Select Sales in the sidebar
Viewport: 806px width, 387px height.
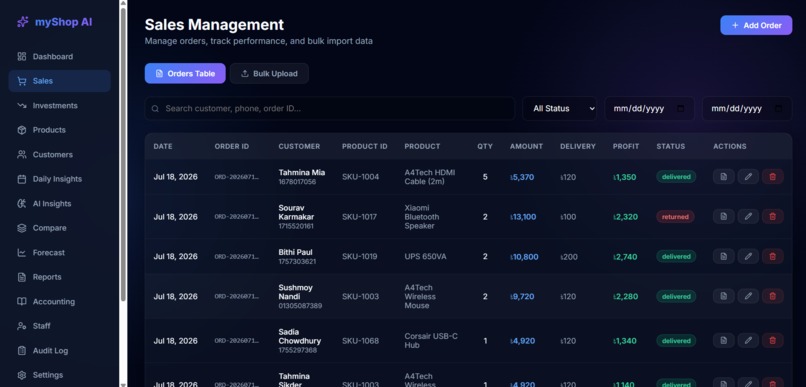coord(59,81)
